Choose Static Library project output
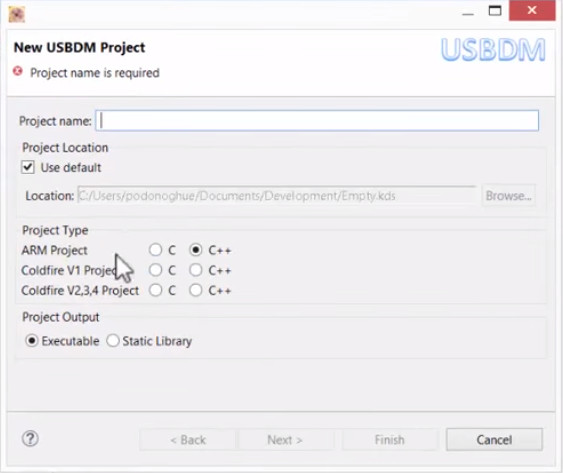This screenshot has height=473, width=563. pos(113,341)
